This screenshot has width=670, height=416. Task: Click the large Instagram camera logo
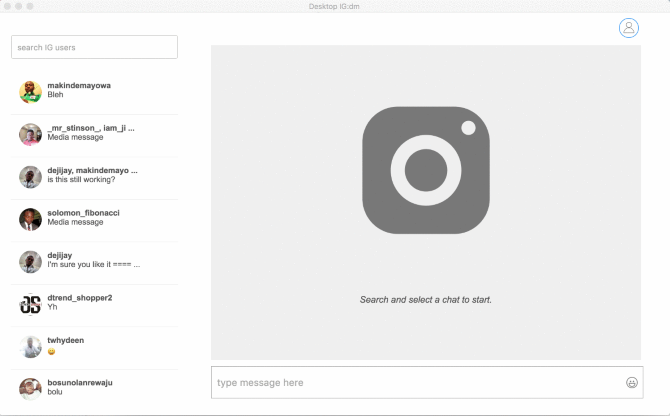426,170
